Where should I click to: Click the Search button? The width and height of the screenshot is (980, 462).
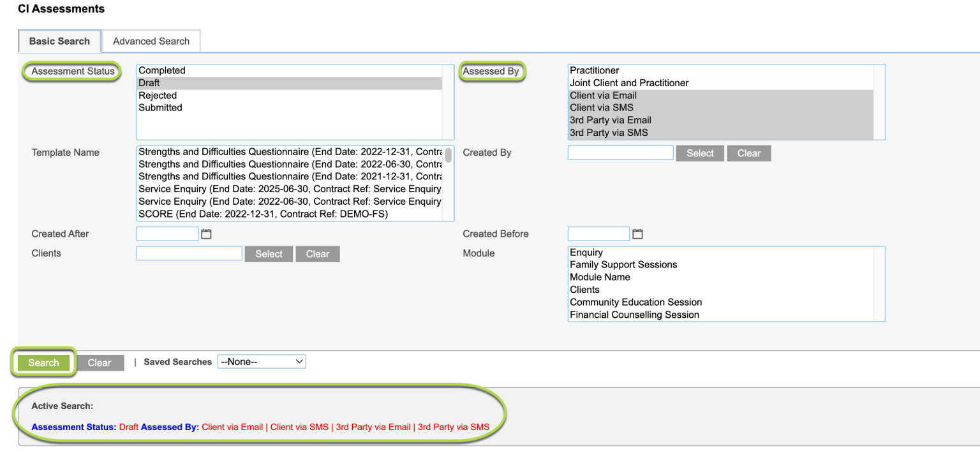point(43,362)
